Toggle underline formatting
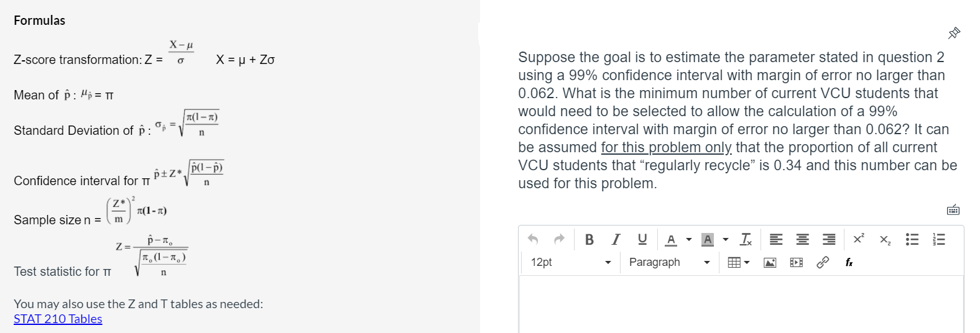This screenshot has width=980, height=333. (x=642, y=239)
